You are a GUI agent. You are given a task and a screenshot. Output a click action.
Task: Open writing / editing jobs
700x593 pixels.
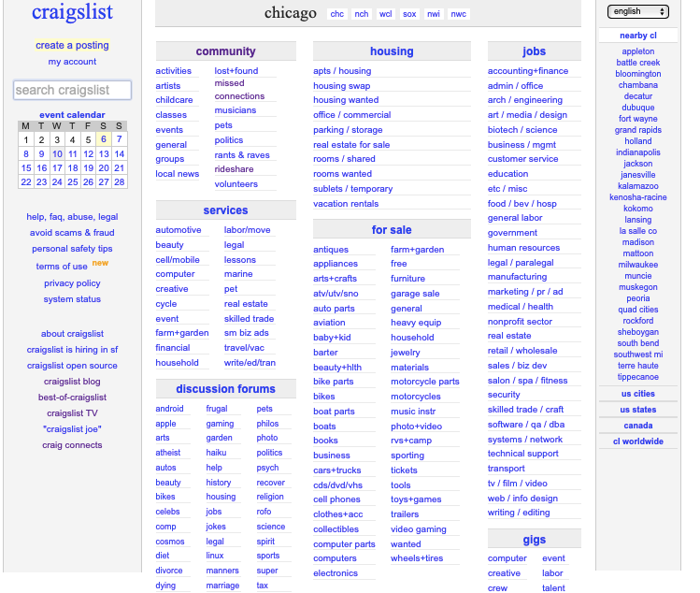click(x=519, y=513)
